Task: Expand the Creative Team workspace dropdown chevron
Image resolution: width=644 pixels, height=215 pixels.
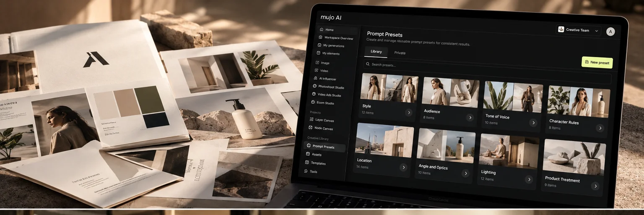Action: click(597, 31)
